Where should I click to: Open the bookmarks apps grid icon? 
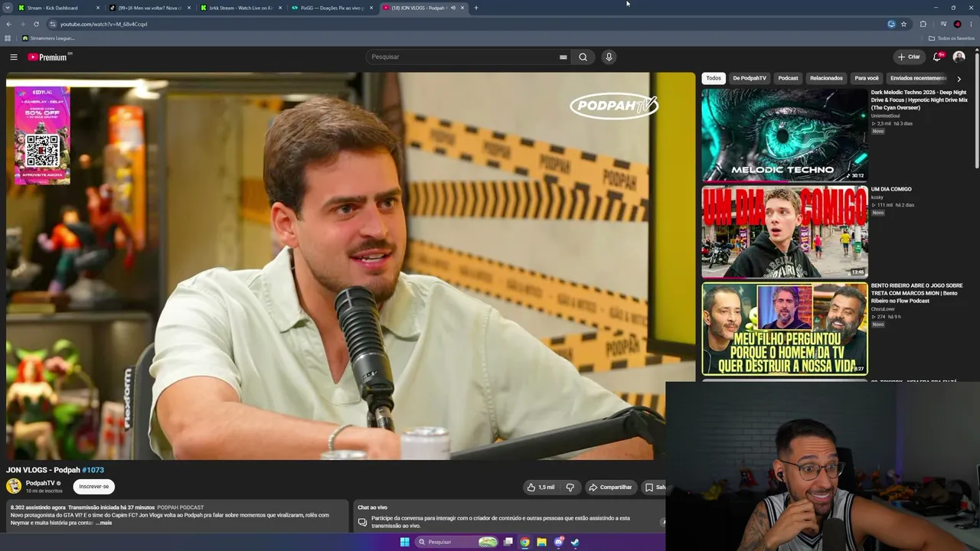(x=8, y=38)
